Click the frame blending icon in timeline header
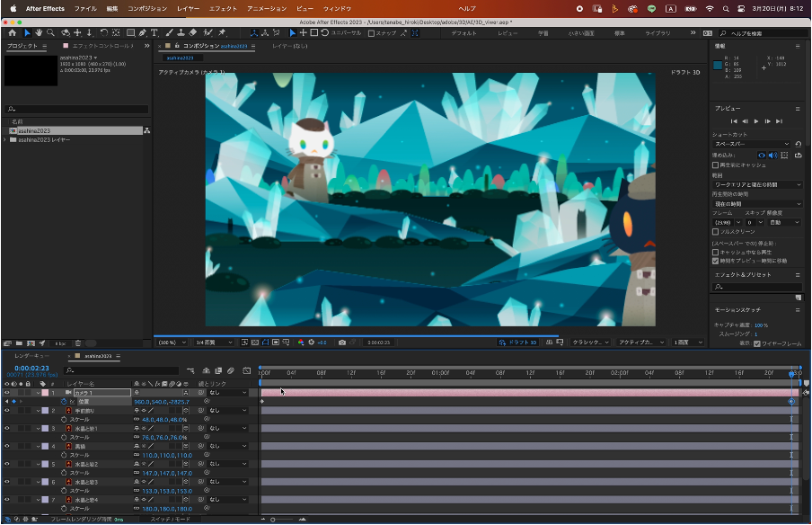This screenshot has width=812, height=525. tap(218, 370)
